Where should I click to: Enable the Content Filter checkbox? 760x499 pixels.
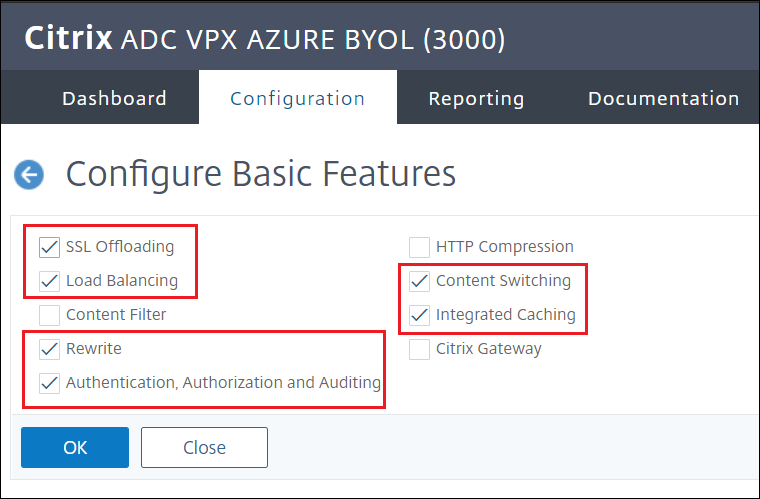click(49, 315)
